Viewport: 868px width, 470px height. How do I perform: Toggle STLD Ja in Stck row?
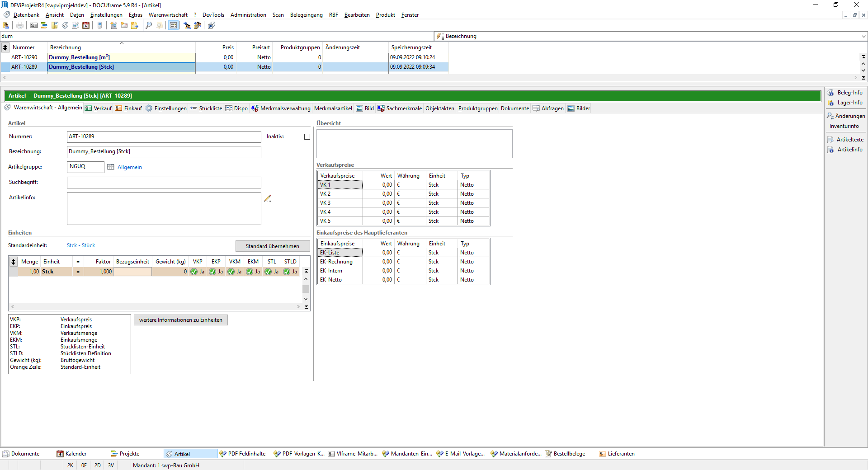[290, 272]
